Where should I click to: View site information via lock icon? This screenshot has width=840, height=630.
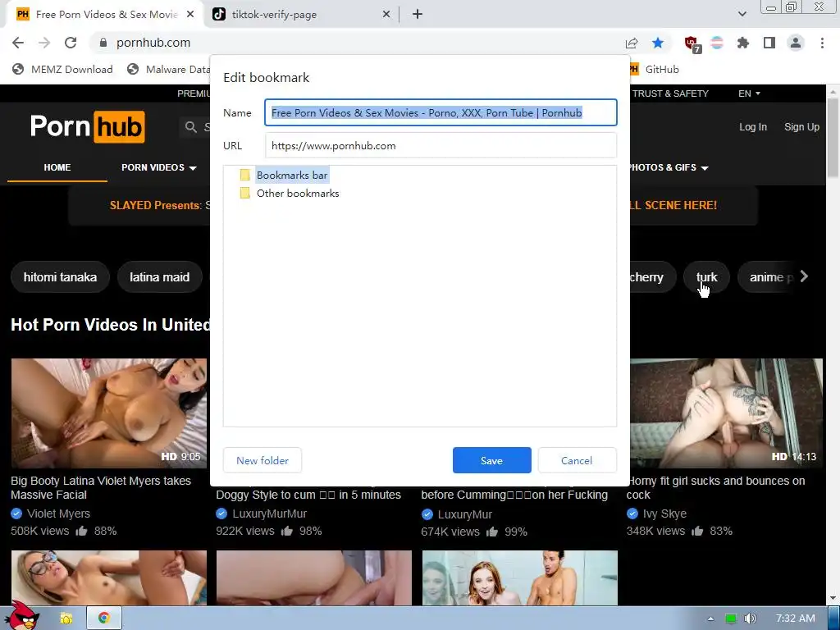(103, 43)
